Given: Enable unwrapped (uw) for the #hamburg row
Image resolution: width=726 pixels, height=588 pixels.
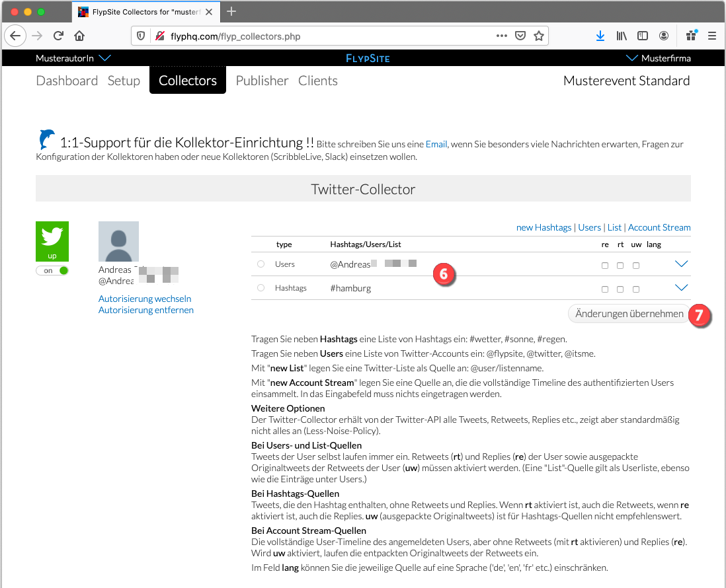Looking at the screenshot, I should [x=636, y=289].
